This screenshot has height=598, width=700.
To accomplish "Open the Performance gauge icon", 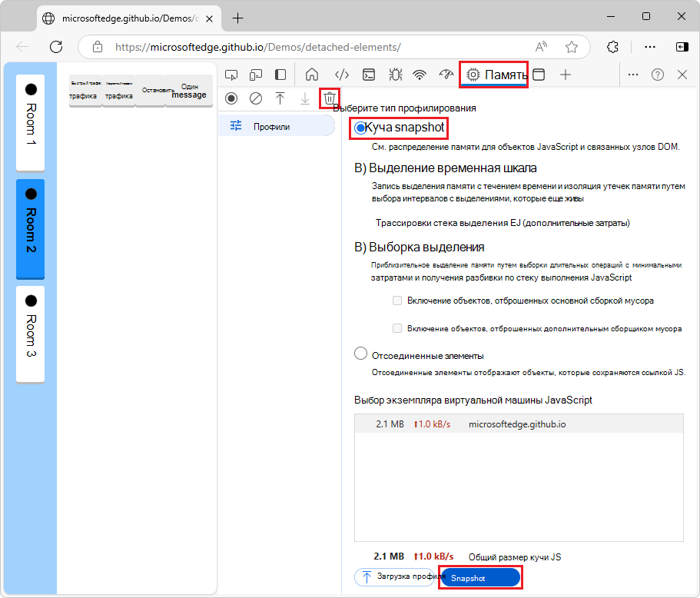I will [446, 75].
